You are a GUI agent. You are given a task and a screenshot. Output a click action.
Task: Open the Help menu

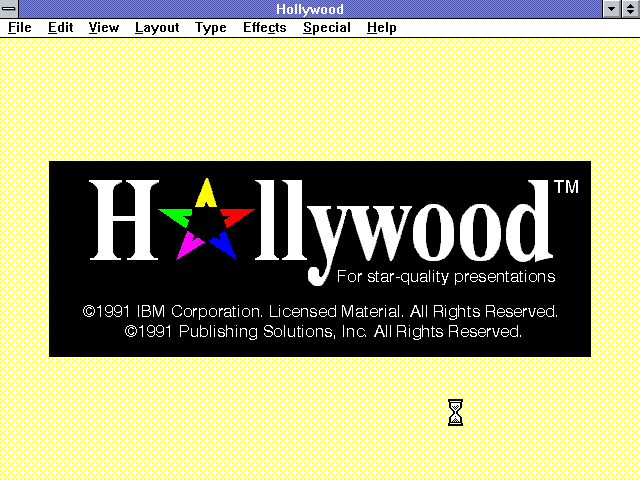[x=381, y=27]
